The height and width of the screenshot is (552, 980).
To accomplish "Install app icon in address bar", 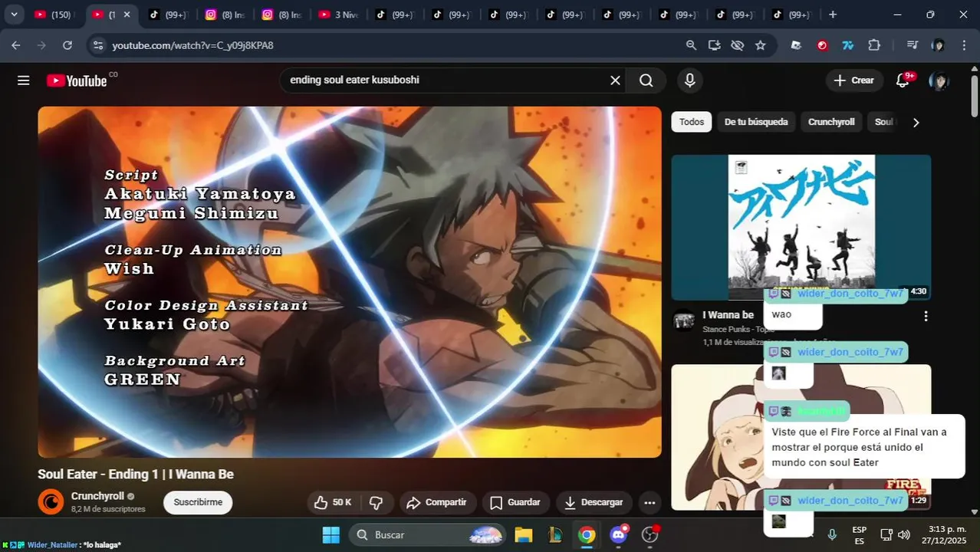I will [x=714, y=46].
